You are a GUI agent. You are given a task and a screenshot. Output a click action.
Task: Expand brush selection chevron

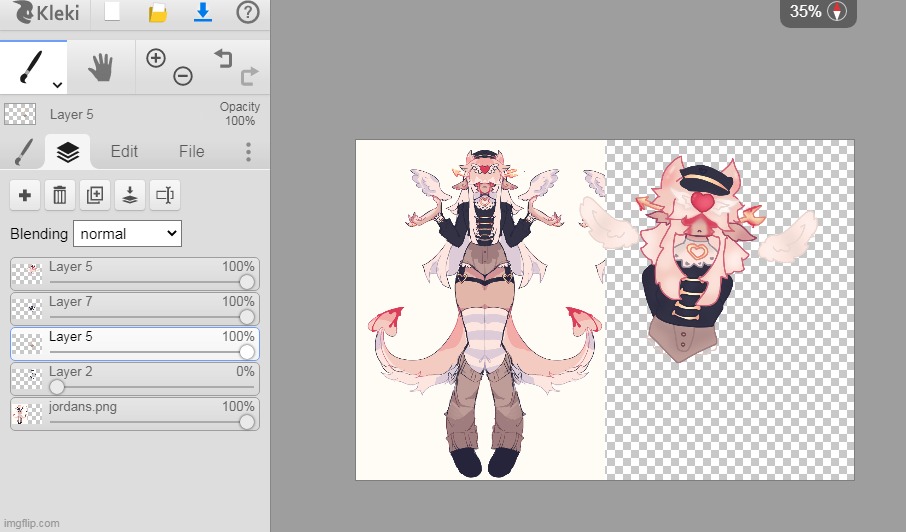point(57,86)
